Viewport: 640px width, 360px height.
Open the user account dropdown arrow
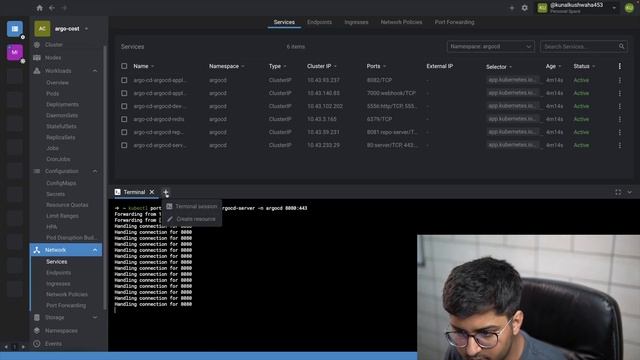click(614, 8)
